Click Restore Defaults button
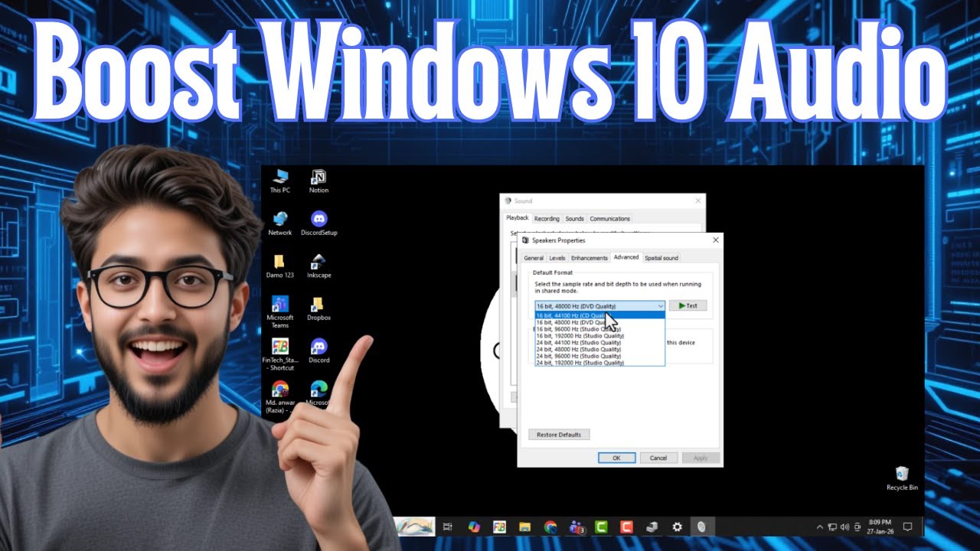This screenshot has height=551, width=980. [x=559, y=435]
